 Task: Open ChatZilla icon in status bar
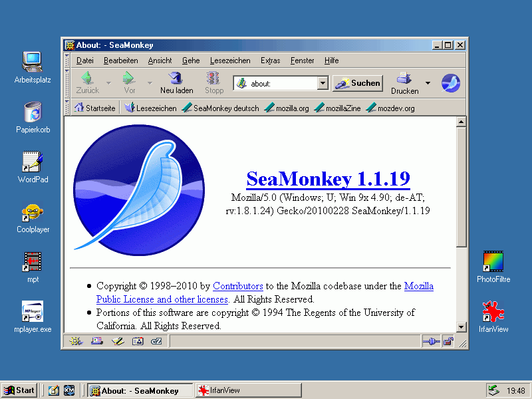156,341
